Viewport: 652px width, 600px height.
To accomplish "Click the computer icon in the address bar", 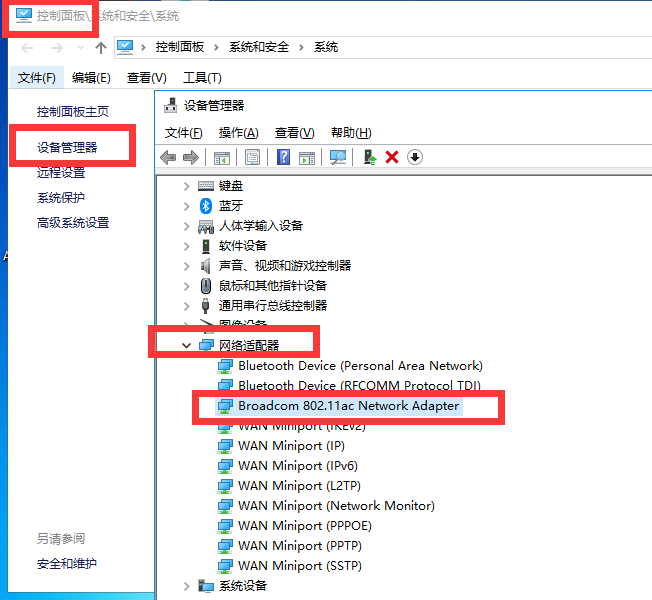I will [x=125, y=47].
